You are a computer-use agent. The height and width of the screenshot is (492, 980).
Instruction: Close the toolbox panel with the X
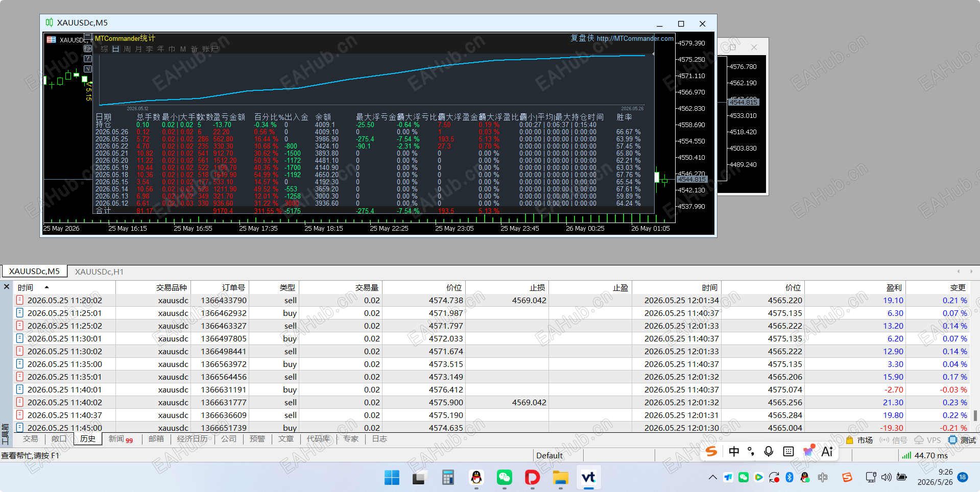click(x=7, y=287)
